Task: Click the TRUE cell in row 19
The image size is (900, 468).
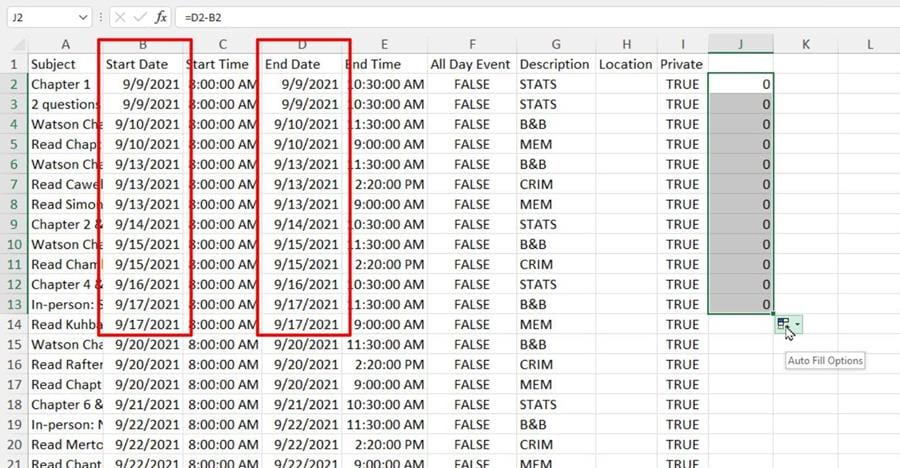Action: tap(682, 424)
